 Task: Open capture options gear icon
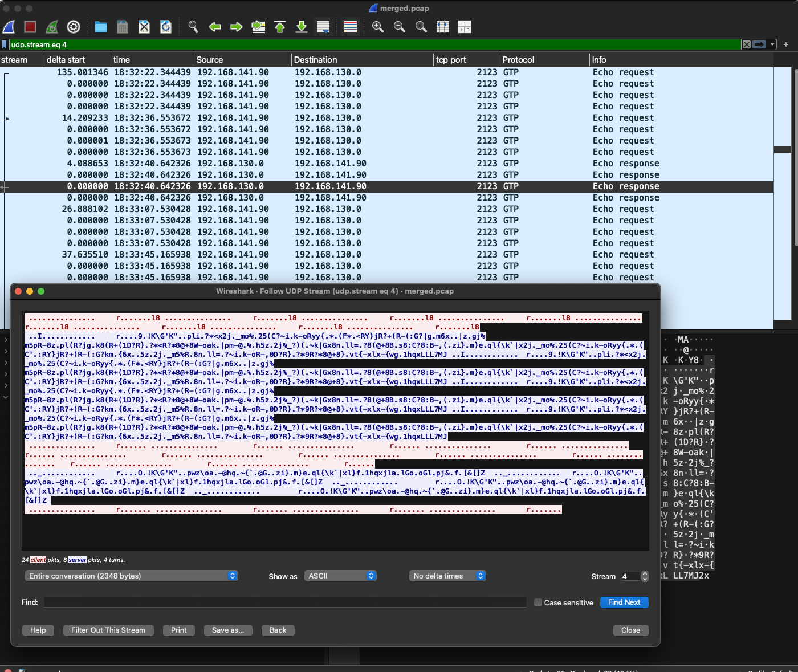(74, 27)
